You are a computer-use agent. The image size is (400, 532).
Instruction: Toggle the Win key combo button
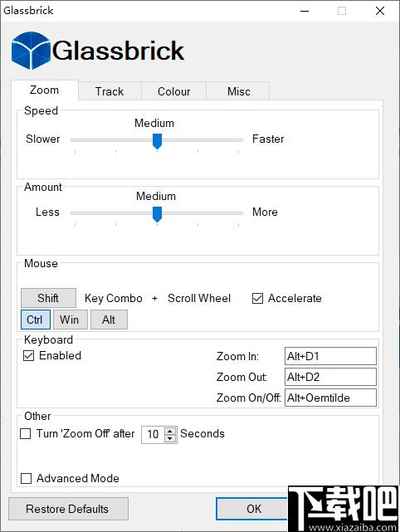click(x=71, y=320)
